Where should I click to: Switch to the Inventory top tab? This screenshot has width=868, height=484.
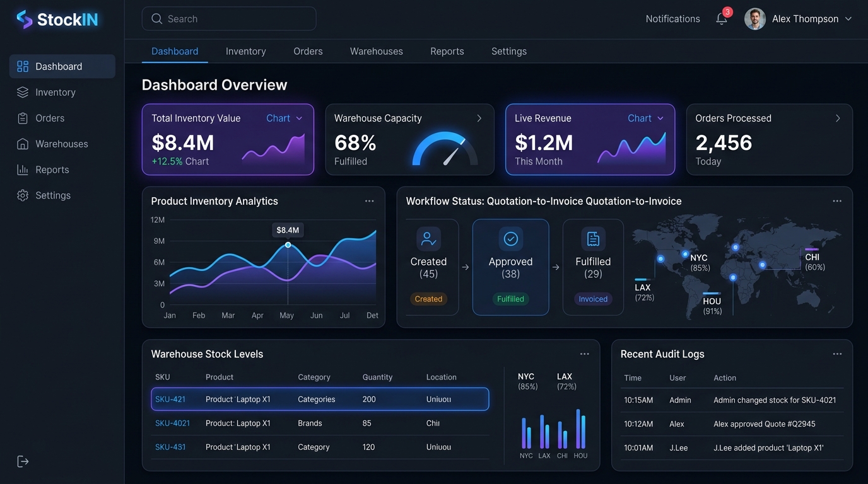pyautogui.click(x=246, y=52)
